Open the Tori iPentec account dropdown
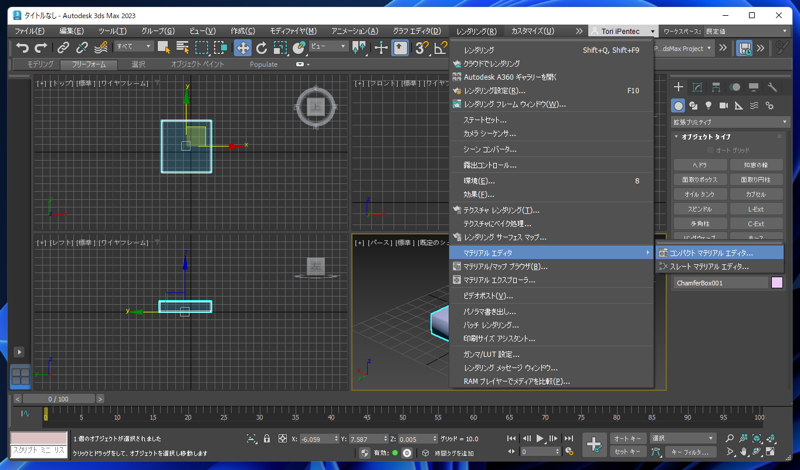 [x=622, y=31]
